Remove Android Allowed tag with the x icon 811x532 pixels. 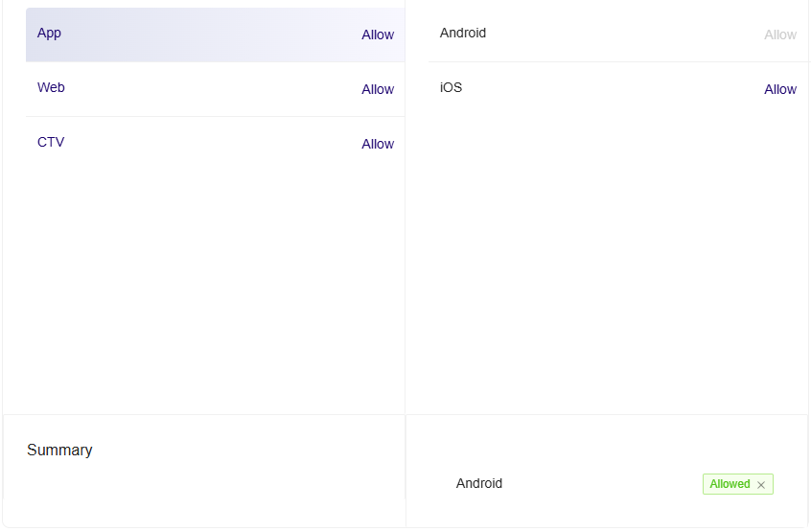coord(761,485)
